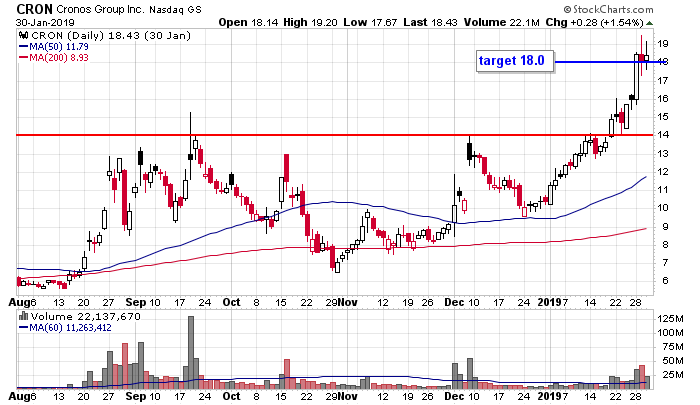Screen dimensions: 700x405
Task: Click the red horizontal resistance line at 14
Action: 335,134
